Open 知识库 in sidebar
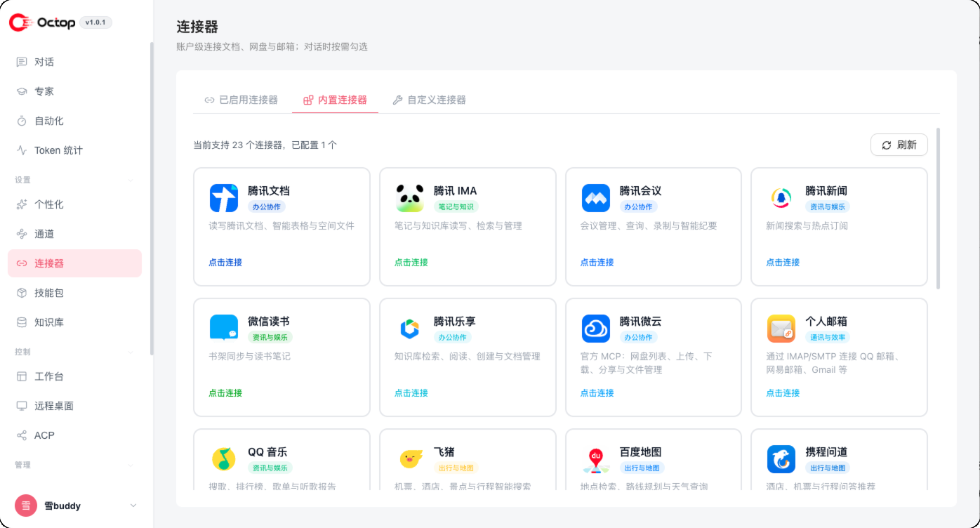 [74, 322]
